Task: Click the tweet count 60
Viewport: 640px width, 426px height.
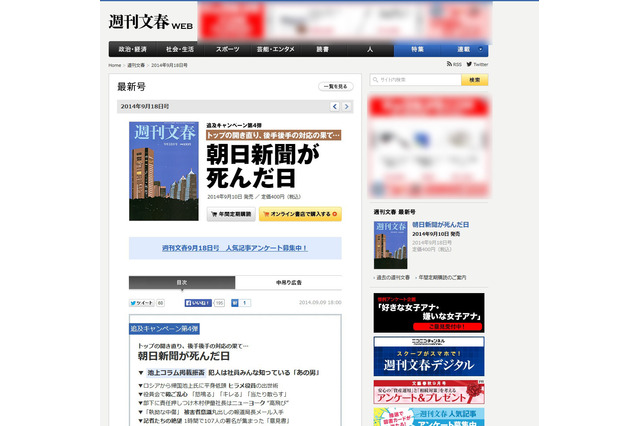Action: (160, 303)
